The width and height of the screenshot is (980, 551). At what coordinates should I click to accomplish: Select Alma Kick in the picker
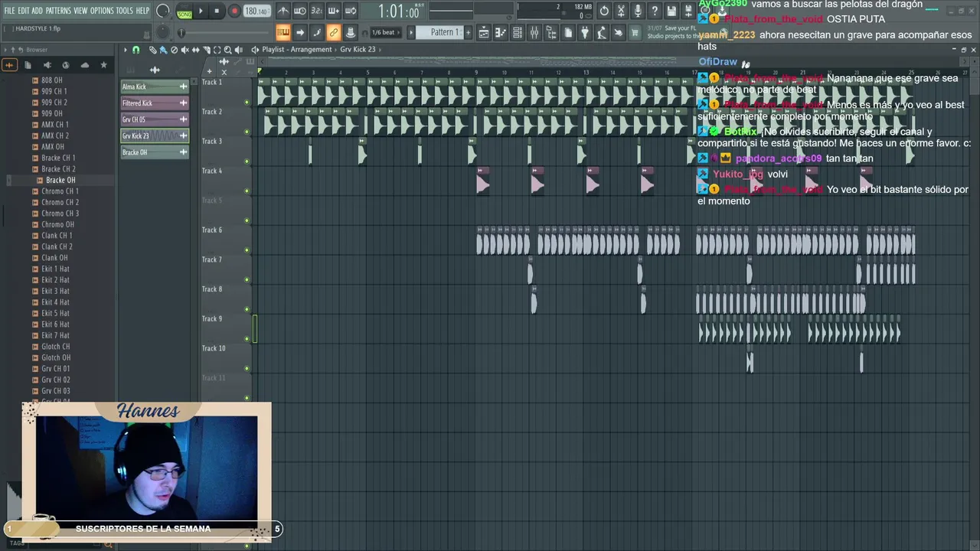(154, 86)
